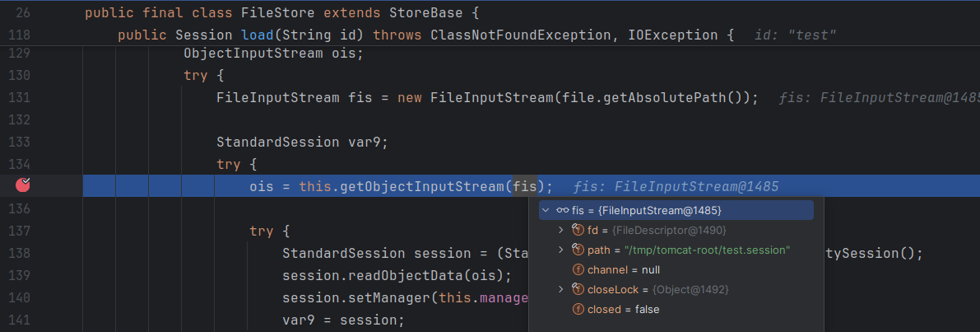
Task: Select the "/tmp/tomcat-root/test.session" path value
Action: pyautogui.click(x=707, y=250)
